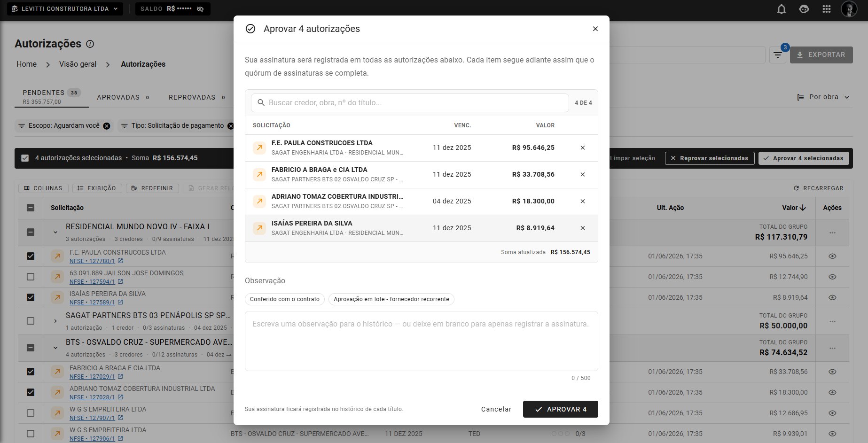Select Aprovação em lote - fornecedor recorrente chip
The width and height of the screenshot is (868, 443).
pos(391,299)
